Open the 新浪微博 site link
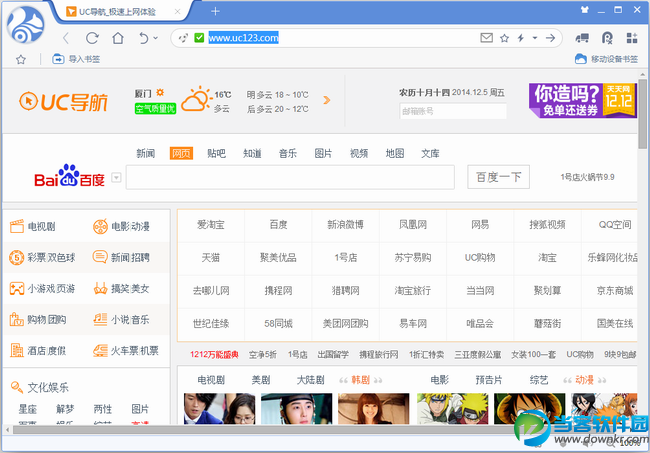This screenshot has height=453, width=650. point(345,225)
